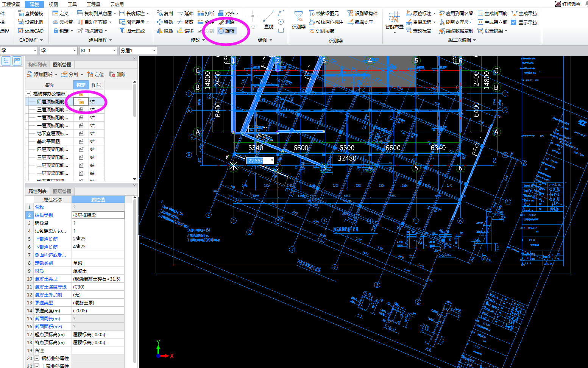Open the 工程设置 ribbon tab

11,4
